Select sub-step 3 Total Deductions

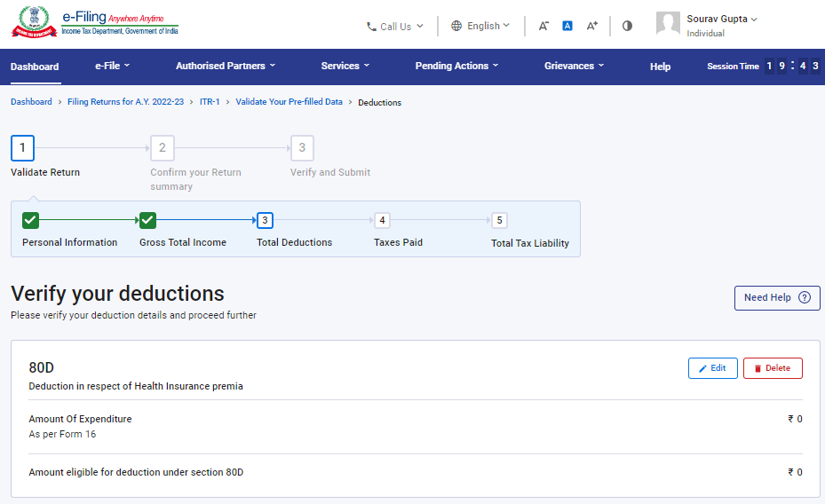coord(265,220)
